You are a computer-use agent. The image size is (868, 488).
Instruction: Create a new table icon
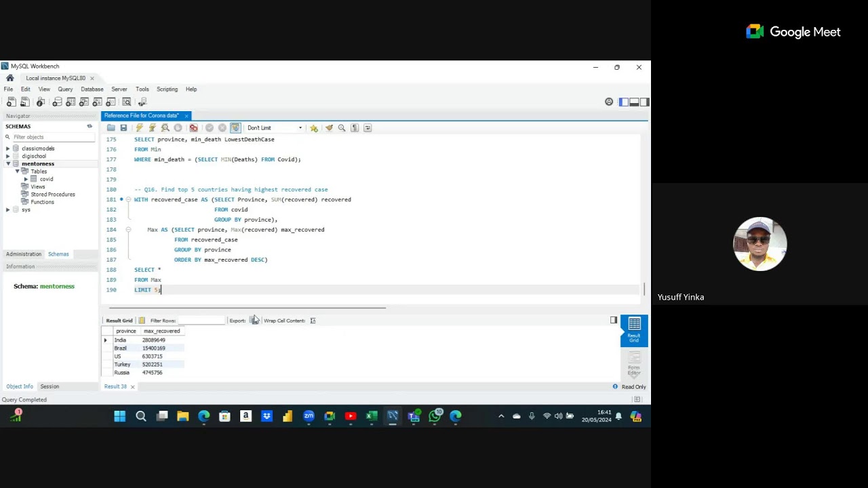click(x=71, y=102)
